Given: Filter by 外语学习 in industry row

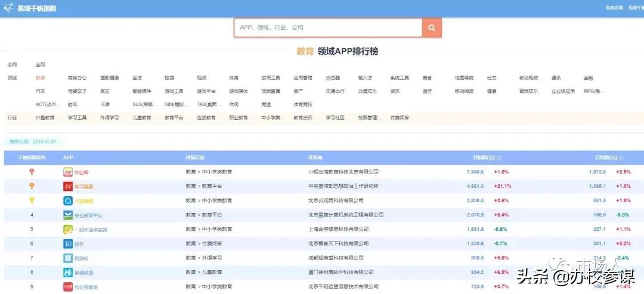Looking at the screenshot, I should 110,117.
